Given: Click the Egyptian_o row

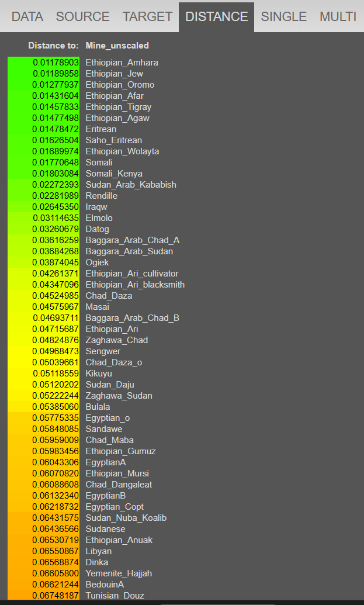Looking at the screenshot, I should [x=108, y=419].
